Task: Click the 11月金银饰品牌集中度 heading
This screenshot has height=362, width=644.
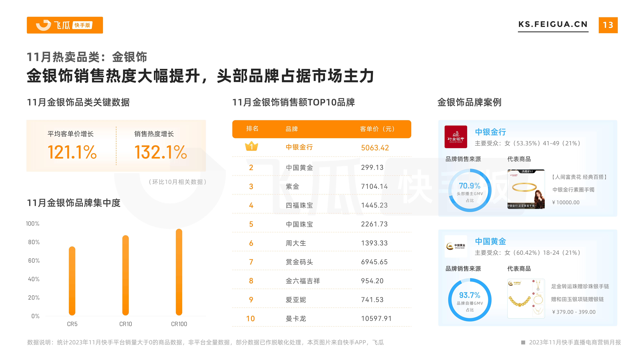Action: [x=74, y=203]
